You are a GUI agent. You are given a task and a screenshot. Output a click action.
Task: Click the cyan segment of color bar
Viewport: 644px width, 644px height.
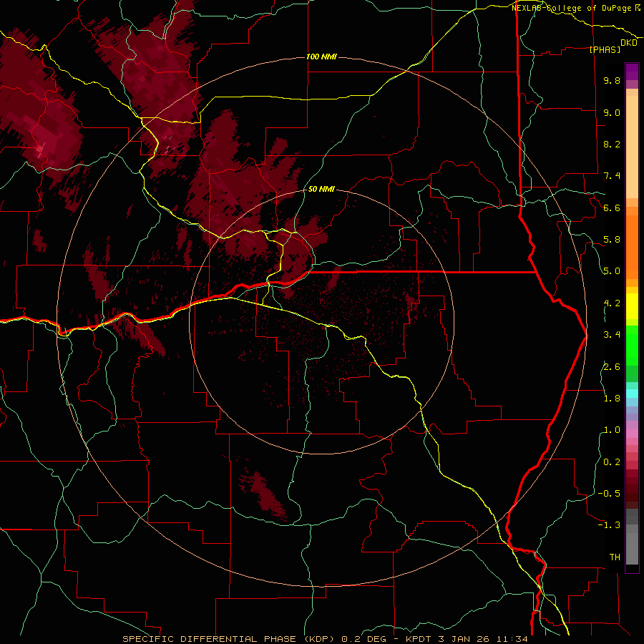[x=632, y=394]
